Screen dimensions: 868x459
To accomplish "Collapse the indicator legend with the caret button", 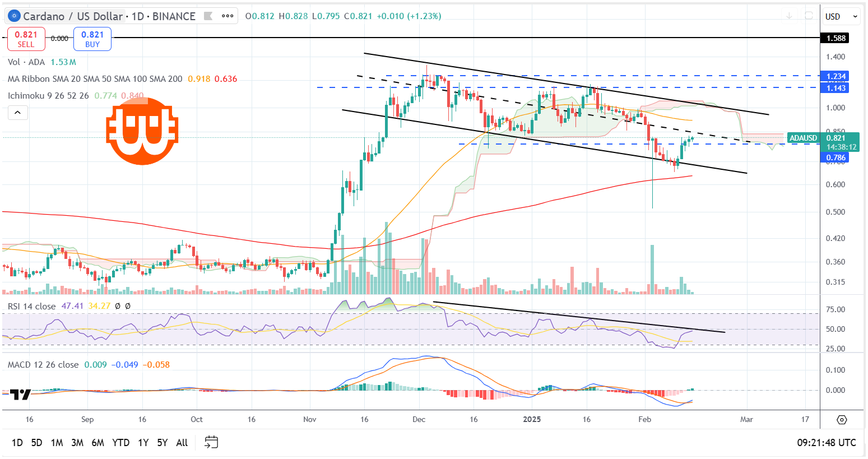I will tap(17, 113).
